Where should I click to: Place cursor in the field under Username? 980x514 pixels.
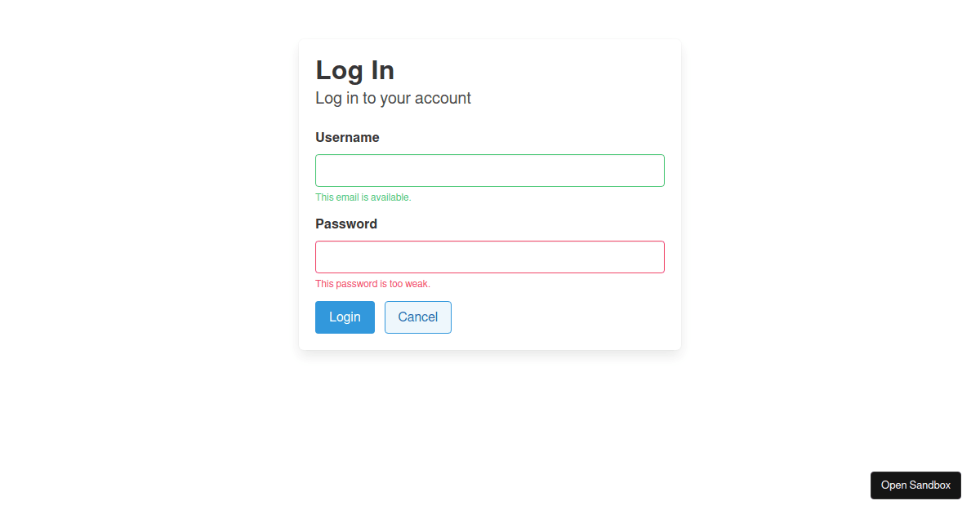click(x=490, y=171)
